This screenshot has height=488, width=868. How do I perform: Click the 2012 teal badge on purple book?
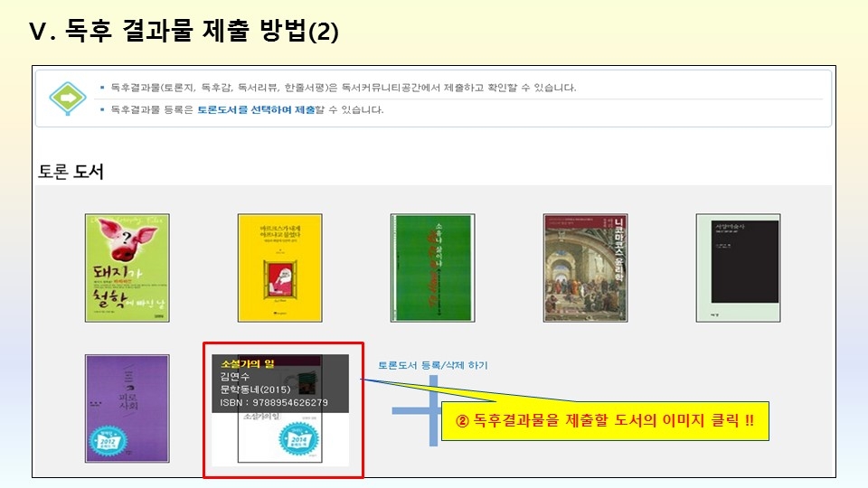[108, 441]
